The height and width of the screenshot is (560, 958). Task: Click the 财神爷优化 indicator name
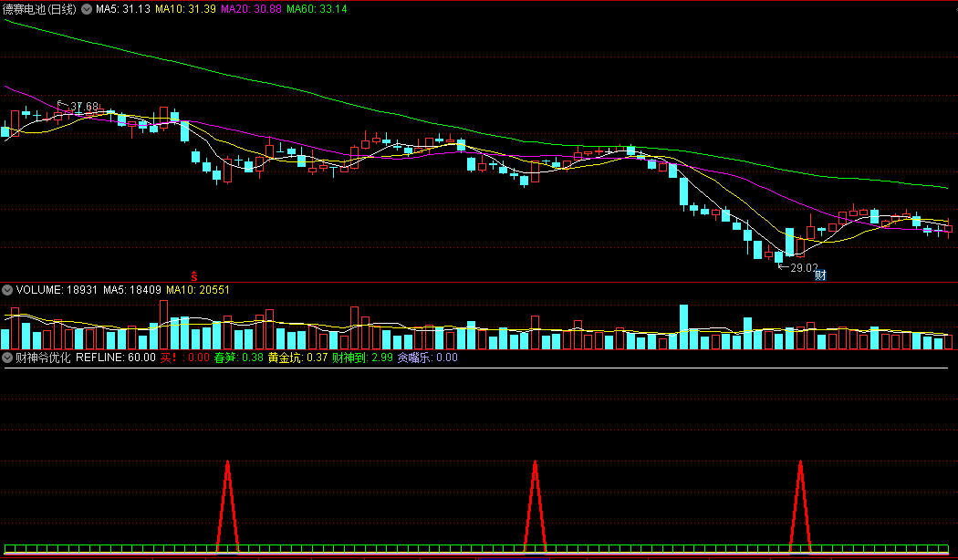pos(43,358)
